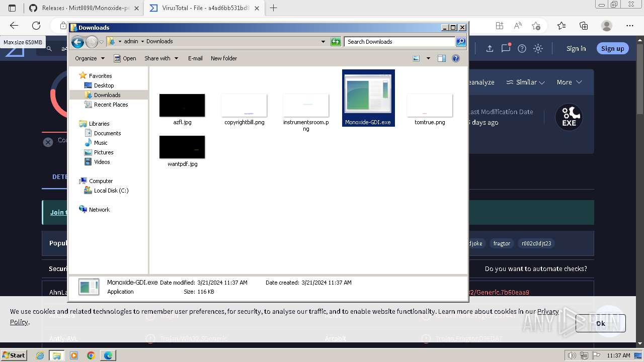This screenshot has width=644, height=362.
Task: Select the wantpdf.jpg file thumbnail
Action: click(x=182, y=147)
